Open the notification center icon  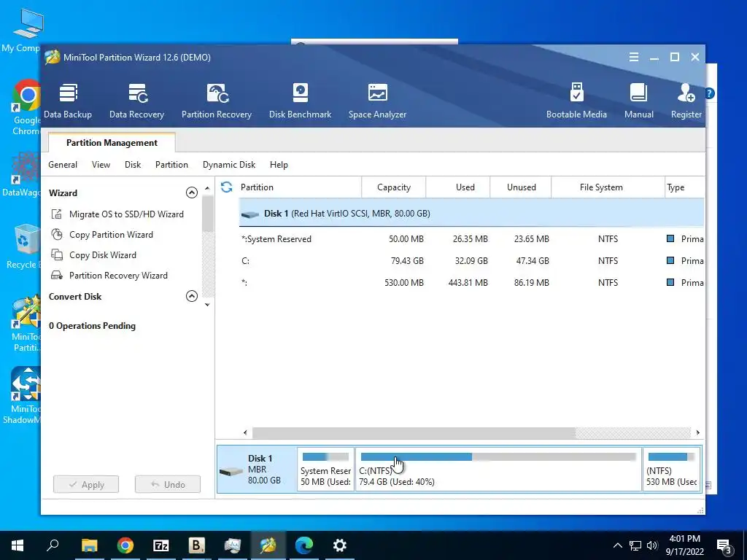click(724, 546)
